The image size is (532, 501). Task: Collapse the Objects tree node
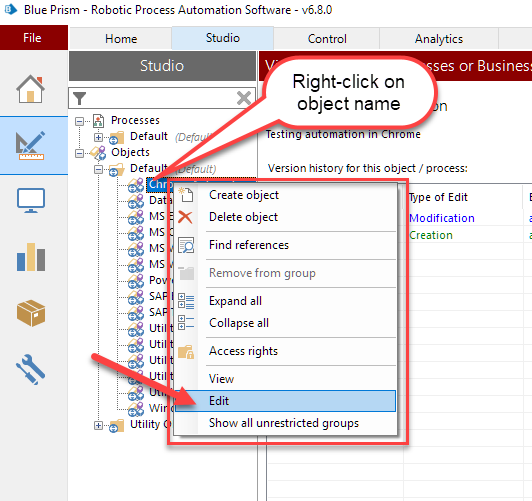click(x=79, y=153)
